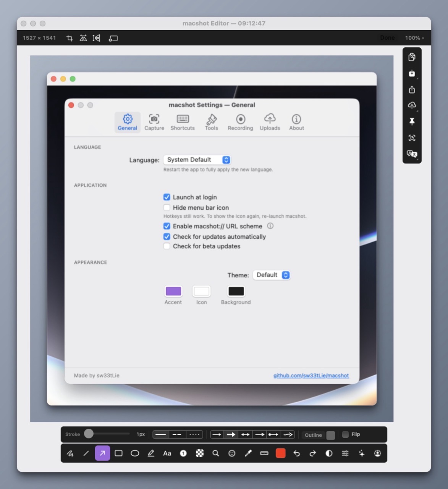This screenshot has width=448, height=489.
Task: Switch to the Uploads settings tab
Action: tap(270, 122)
